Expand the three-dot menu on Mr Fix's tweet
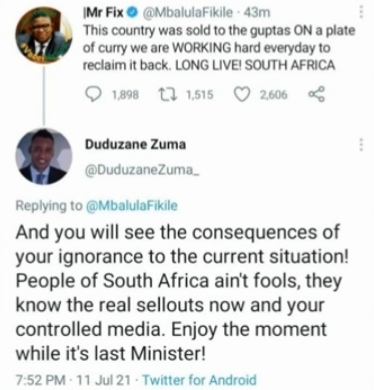This screenshot has height=390, width=374. (360, 12)
